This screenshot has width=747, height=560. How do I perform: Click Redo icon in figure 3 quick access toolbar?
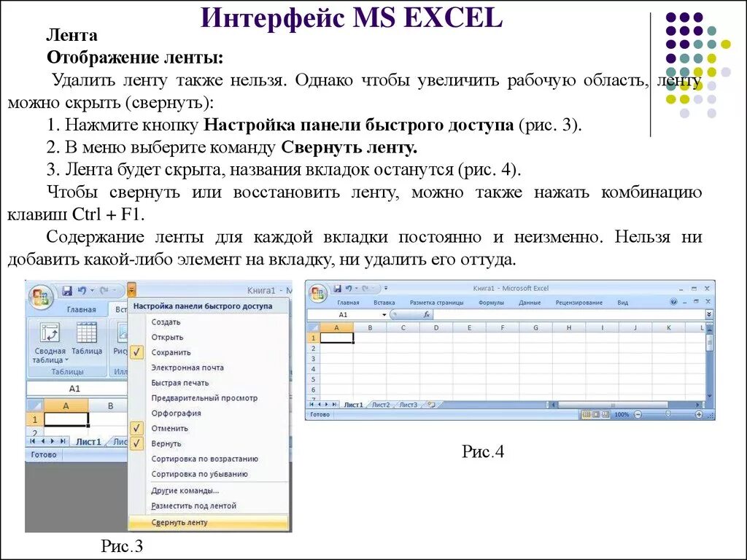pyautogui.click(x=104, y=290)
